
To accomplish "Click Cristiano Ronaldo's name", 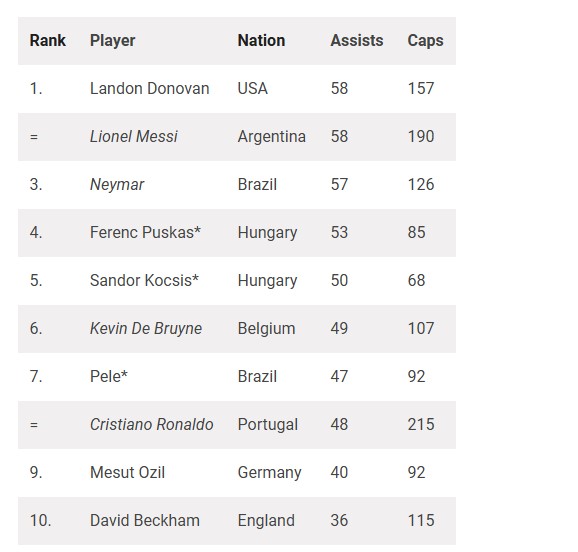I will [152, 424].
